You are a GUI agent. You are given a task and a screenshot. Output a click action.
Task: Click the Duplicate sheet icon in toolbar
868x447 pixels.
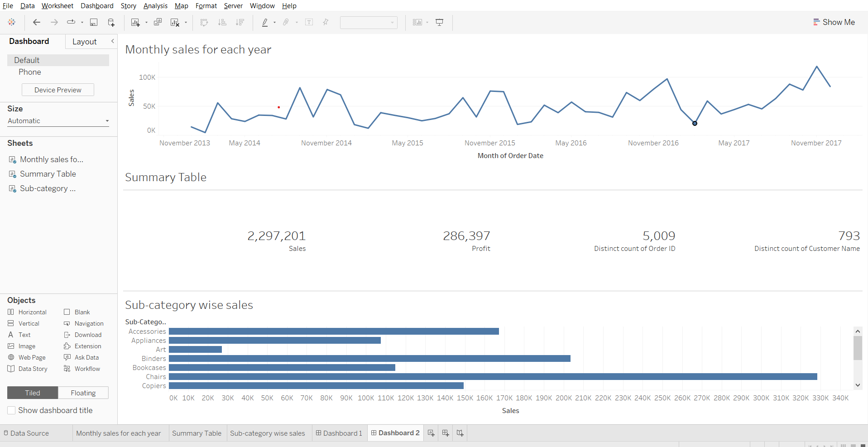click(158, 22)
